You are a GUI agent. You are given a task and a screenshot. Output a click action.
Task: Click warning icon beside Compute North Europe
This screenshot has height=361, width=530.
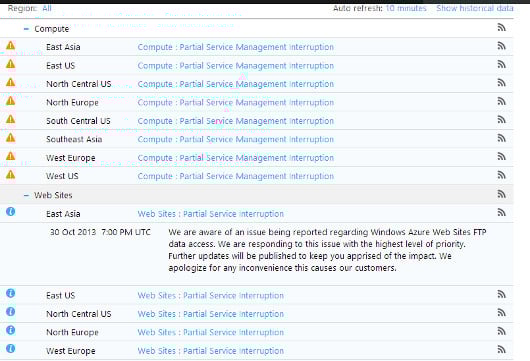click(x=10, y=101)
